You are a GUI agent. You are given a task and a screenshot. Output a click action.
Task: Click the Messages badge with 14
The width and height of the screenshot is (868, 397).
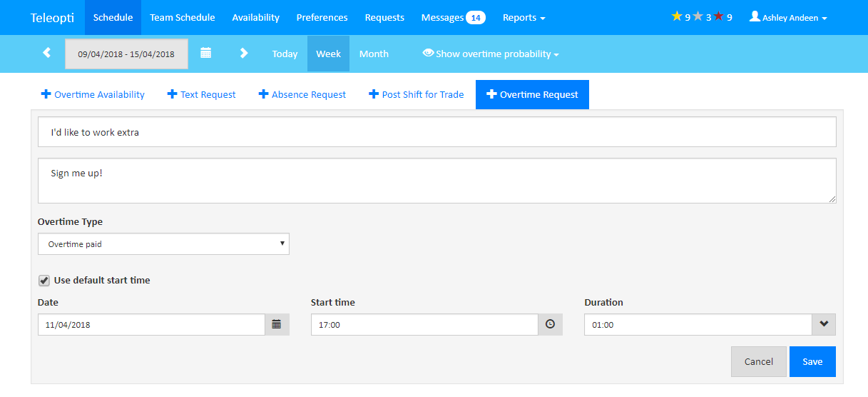point(476,17)
